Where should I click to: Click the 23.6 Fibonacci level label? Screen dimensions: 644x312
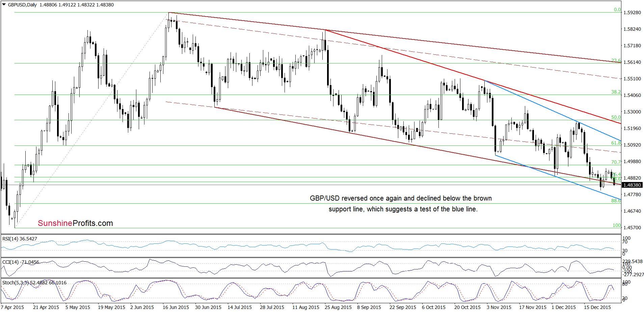(616, 60)
